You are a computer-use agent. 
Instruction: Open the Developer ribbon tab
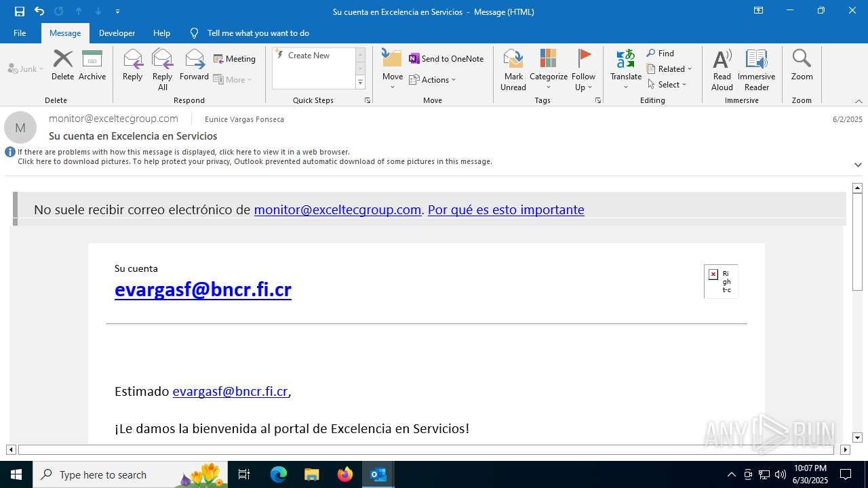117,33
